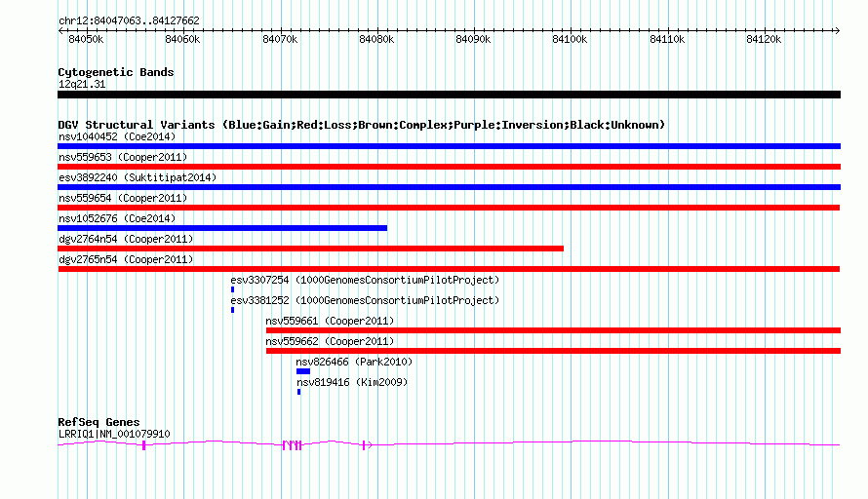Open the nsv559653 (Cooper2011) label
Viewport: 868px width, 499px height.
[x=123, y=157]
